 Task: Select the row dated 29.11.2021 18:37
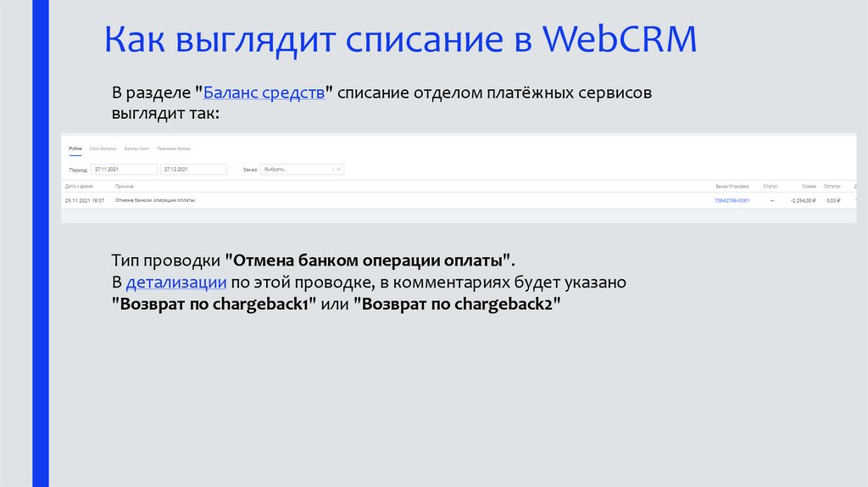click(x=459, y=200)
